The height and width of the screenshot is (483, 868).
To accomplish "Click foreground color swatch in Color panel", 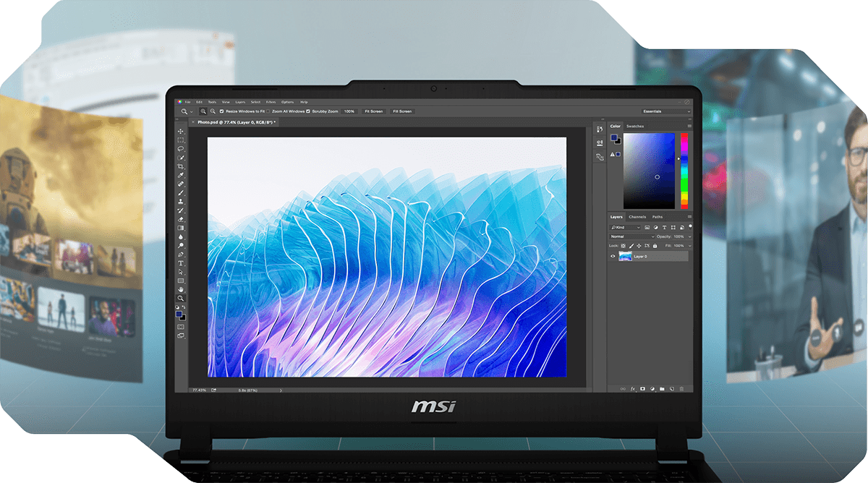I will [x=613, y=137].
